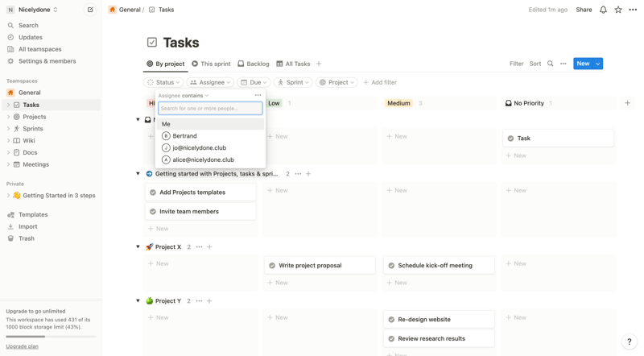
Task: Open help question mark button
Action: tap(629, 342)
